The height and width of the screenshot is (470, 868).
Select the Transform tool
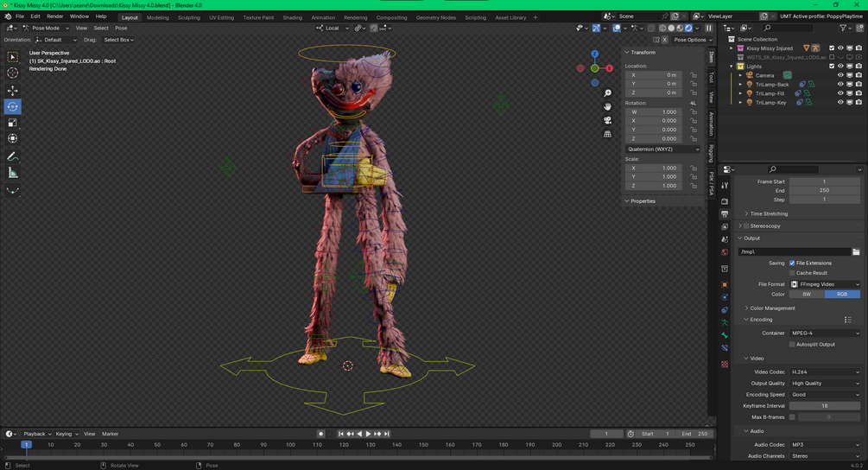(12, 138)
